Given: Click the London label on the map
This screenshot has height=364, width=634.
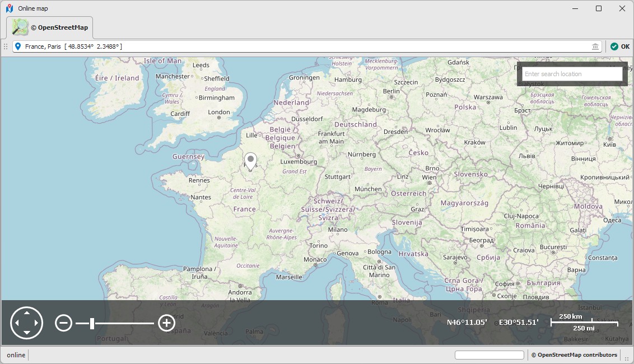Looking at the screenshot, I should [x=219, y=112].
